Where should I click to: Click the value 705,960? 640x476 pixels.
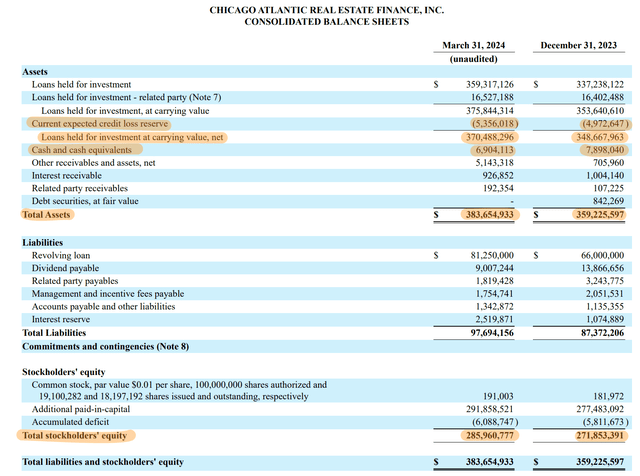609,163
